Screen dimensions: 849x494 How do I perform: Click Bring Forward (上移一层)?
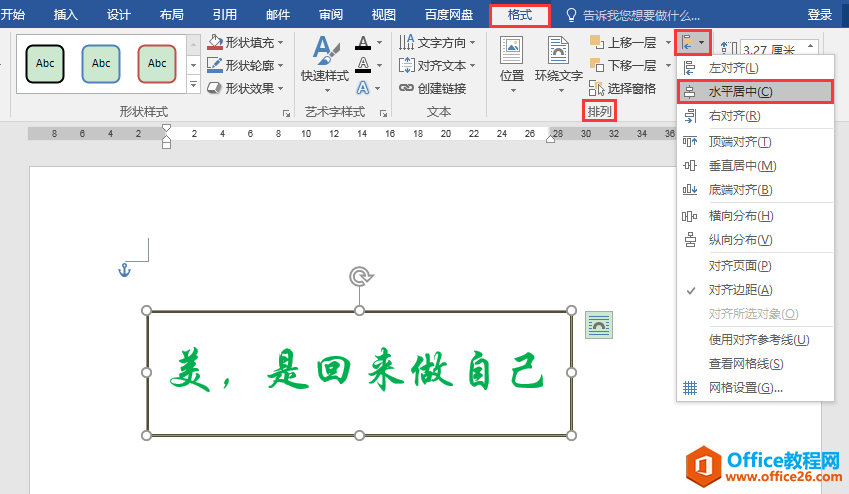(624, 42)
